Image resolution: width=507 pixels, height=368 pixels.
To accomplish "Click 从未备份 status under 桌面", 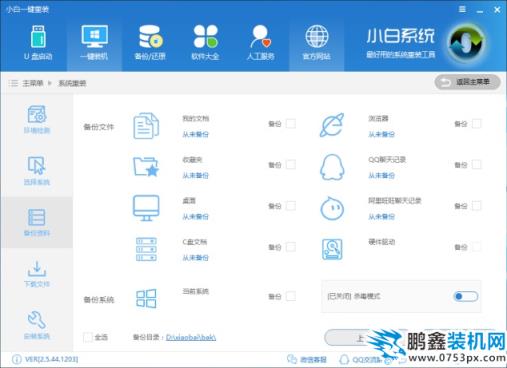I will pos(195,217).
